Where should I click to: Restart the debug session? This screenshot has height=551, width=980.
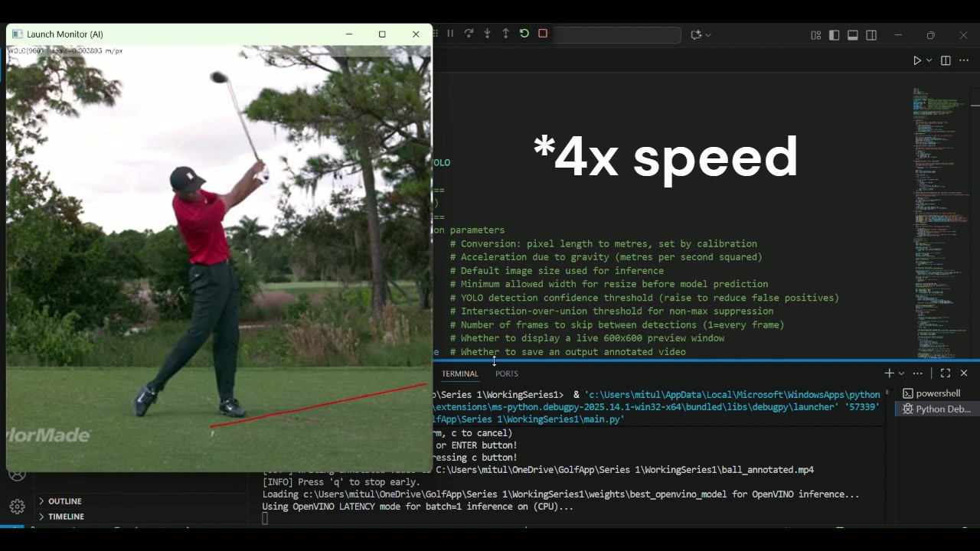pos(524,34)
